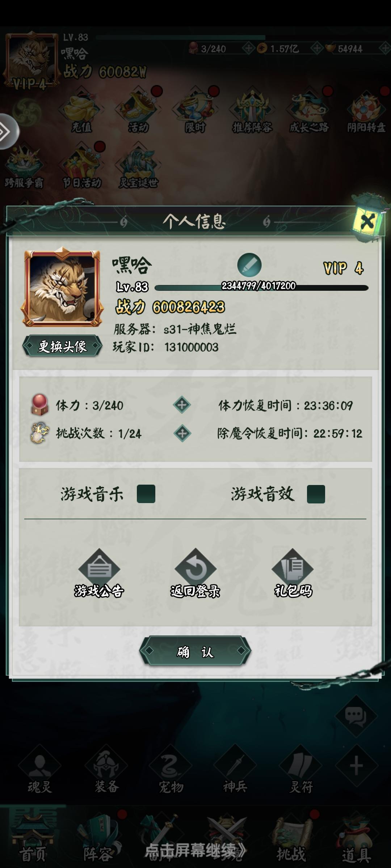The image size is (391, 868).
Task: Expand the side arrow drawer on the left edge
Action: point(7,132)
